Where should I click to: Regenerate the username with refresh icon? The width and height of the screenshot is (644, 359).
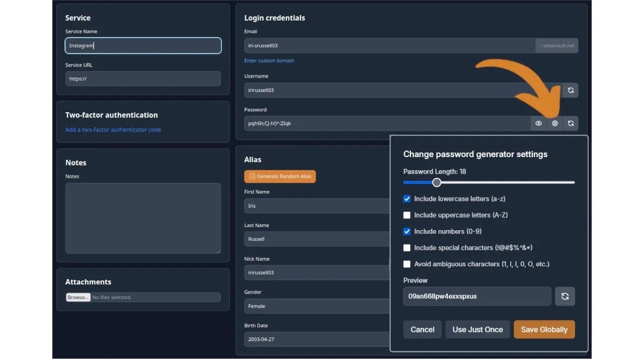(x=571, y=90)
